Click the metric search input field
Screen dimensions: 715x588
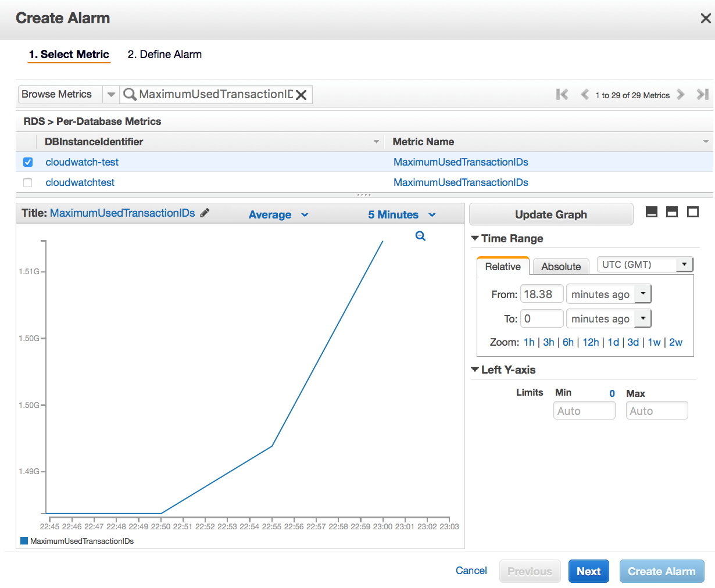tap(216, 94)
